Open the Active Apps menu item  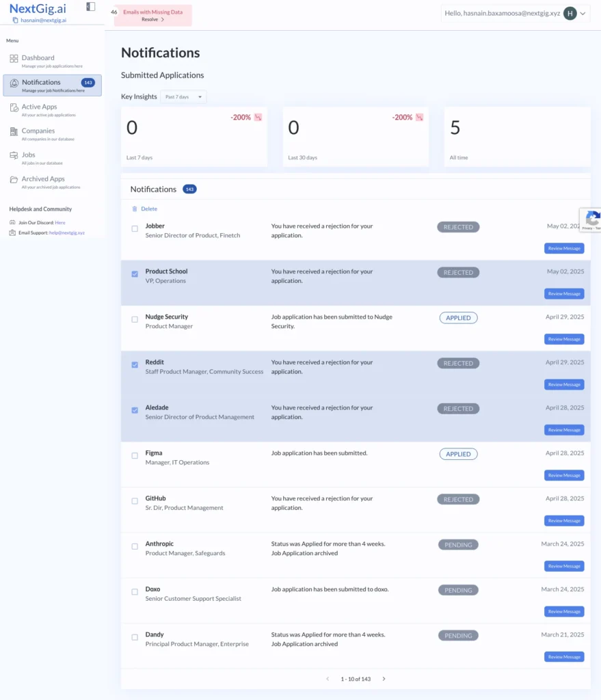point(52,110)
